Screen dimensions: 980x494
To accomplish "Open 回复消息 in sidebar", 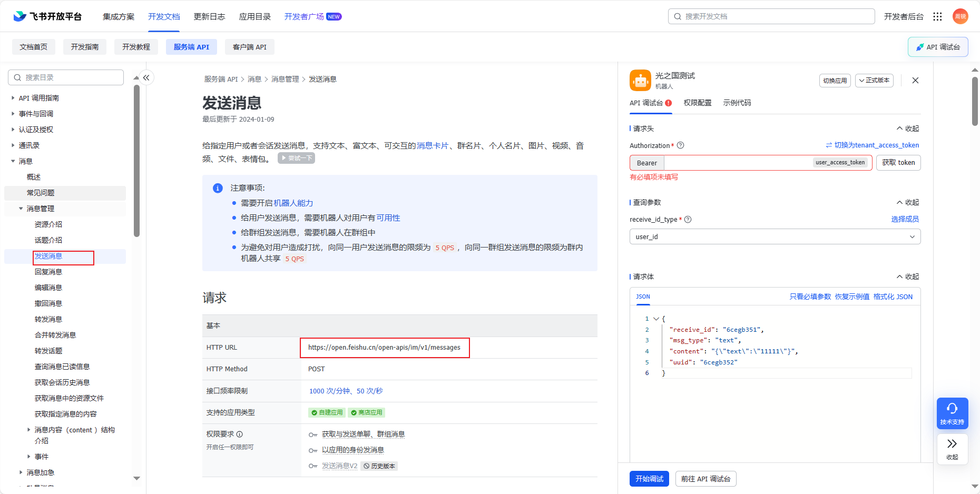I will [48, 272].
